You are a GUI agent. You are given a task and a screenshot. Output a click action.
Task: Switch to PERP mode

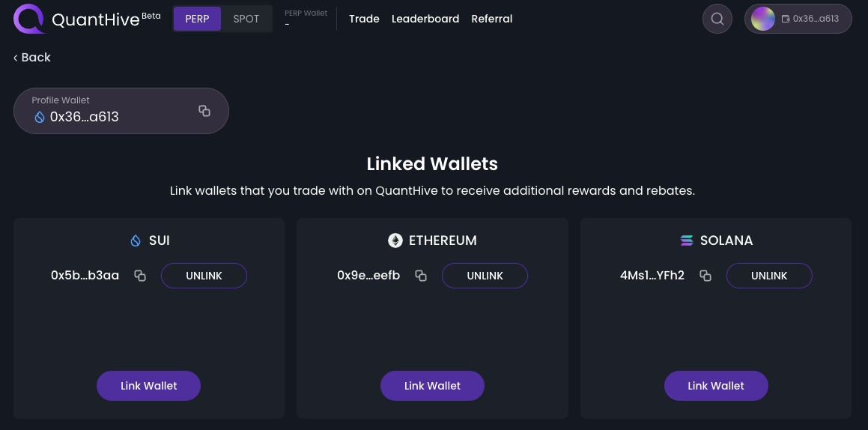pyautogui.click(x=197, y=19)
